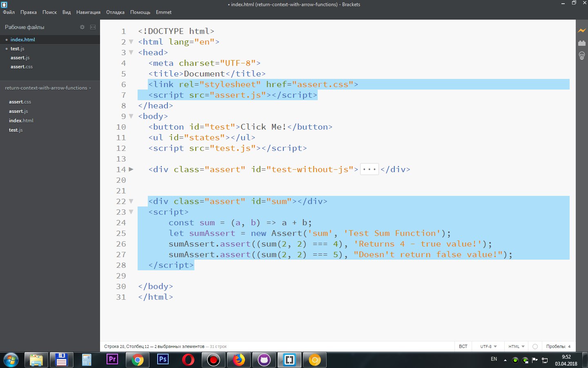Open Opera browser from taskbar
The height and width of the screenshot is (368, 588).
(188, 360)
